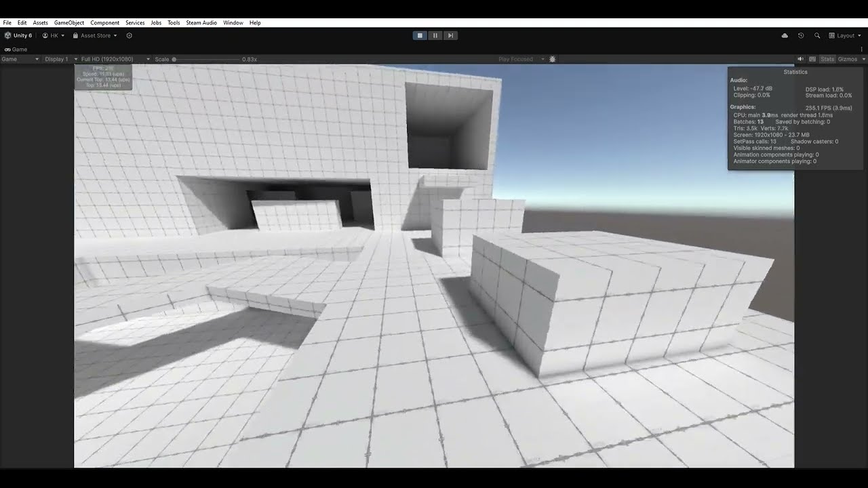Click the Unity 6 logo icon

8,35
